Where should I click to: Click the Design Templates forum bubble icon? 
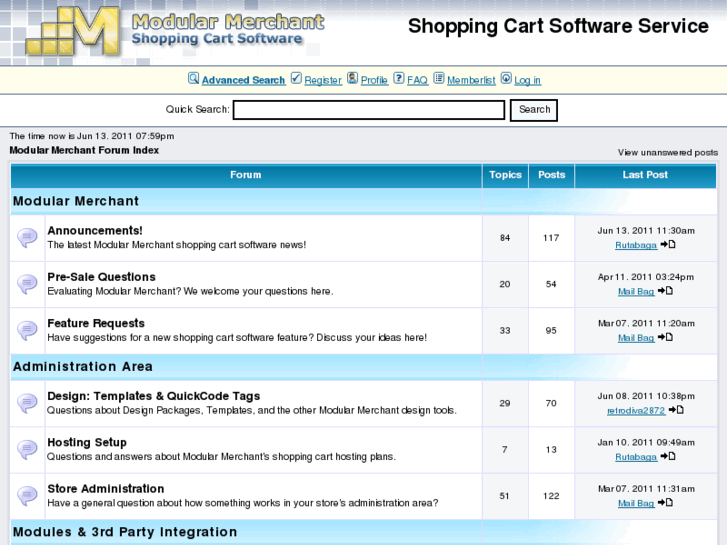coord(27,404)
